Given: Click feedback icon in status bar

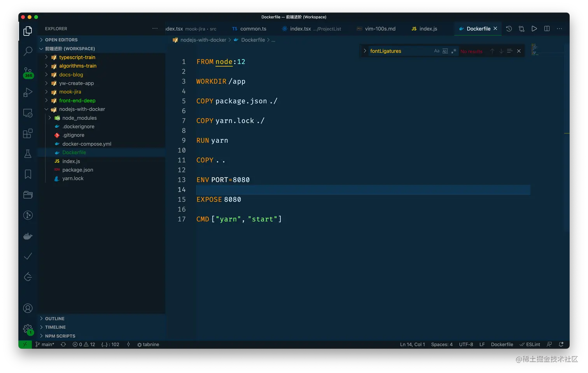Looking at the screenshot, I should (x=549, y=345).
